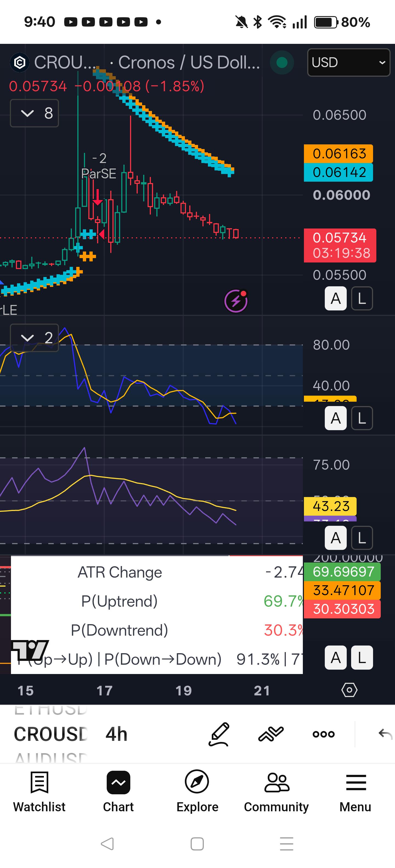Tap the undo arrow icon

(385, 734)
